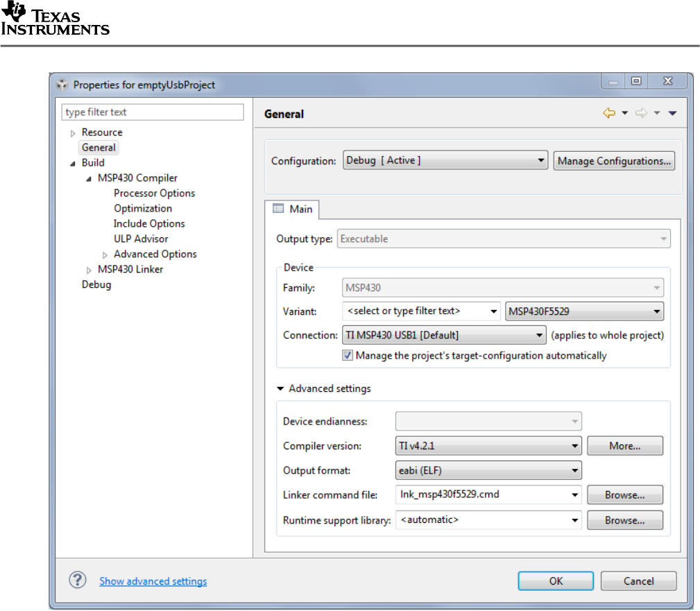Browse for linker command file
The height and width of the screenshot is (611, 700).
pos(624,495)
